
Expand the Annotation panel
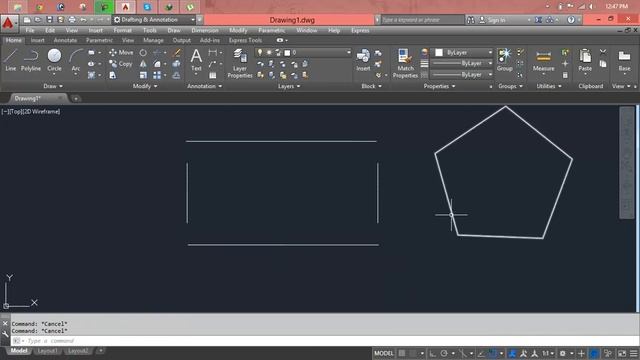click(204, 86)
